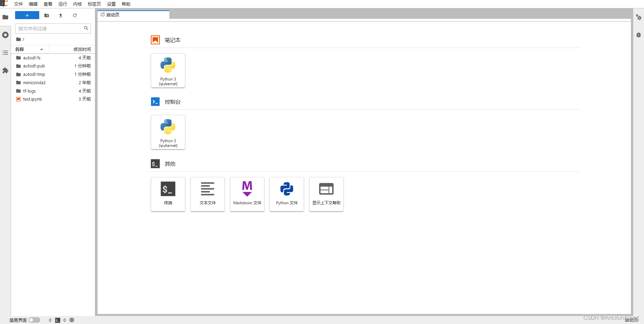Open the debugger bug icon panel
The height and width of the screenshot is (324, 644).
(639, 35)
